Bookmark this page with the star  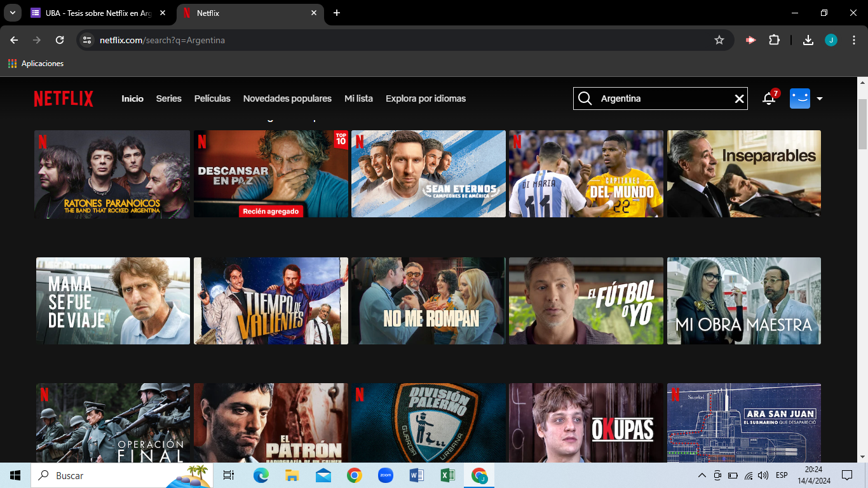(719, 40)
